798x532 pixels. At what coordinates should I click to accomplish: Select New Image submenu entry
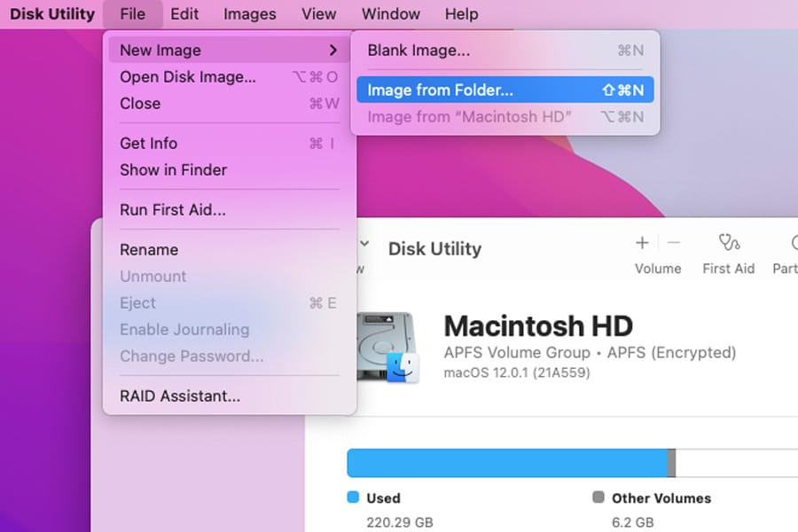click(x=229, y=50)
